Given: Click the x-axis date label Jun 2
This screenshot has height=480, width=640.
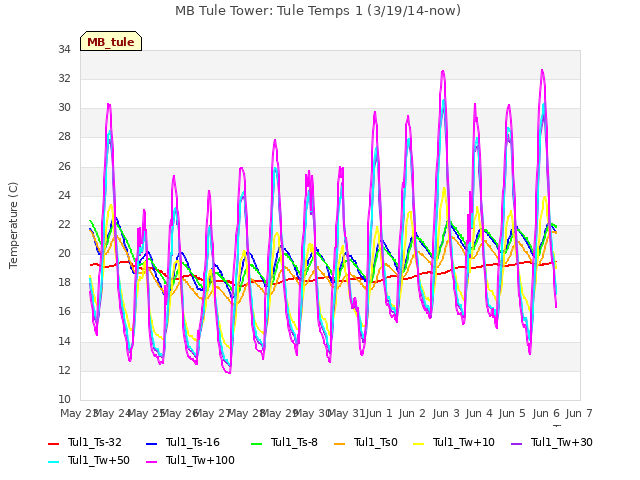Looking at the screenshot, I should pos(412,413).
